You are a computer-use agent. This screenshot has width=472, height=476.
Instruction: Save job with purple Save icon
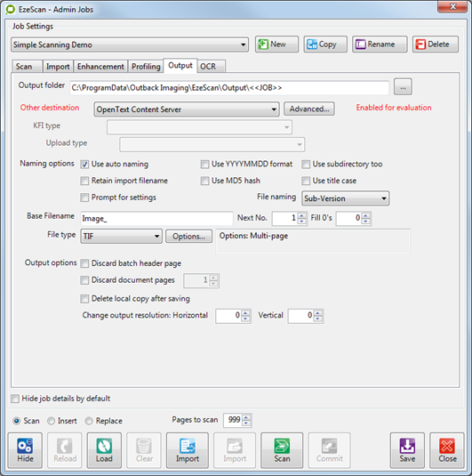pos(407,450)
